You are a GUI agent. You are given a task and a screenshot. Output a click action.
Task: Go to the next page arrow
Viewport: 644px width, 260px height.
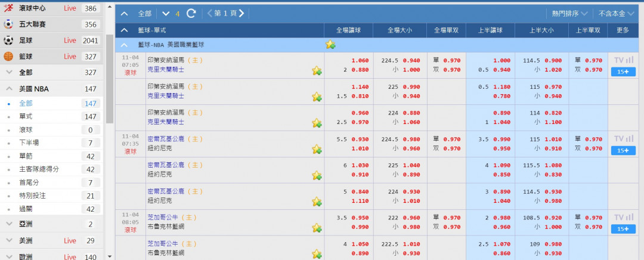click(x=241, y=14)
